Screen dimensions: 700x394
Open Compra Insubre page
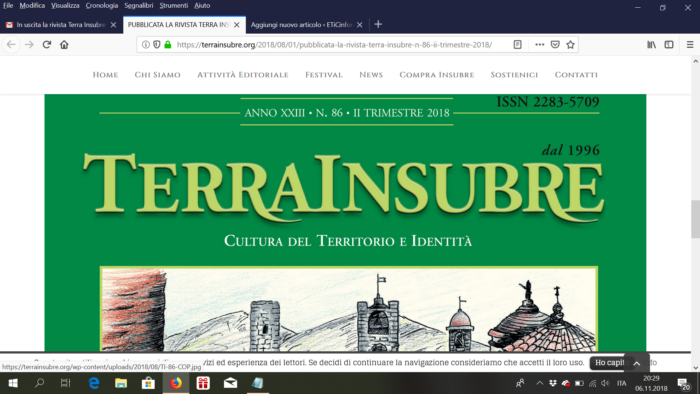point(437,75)
